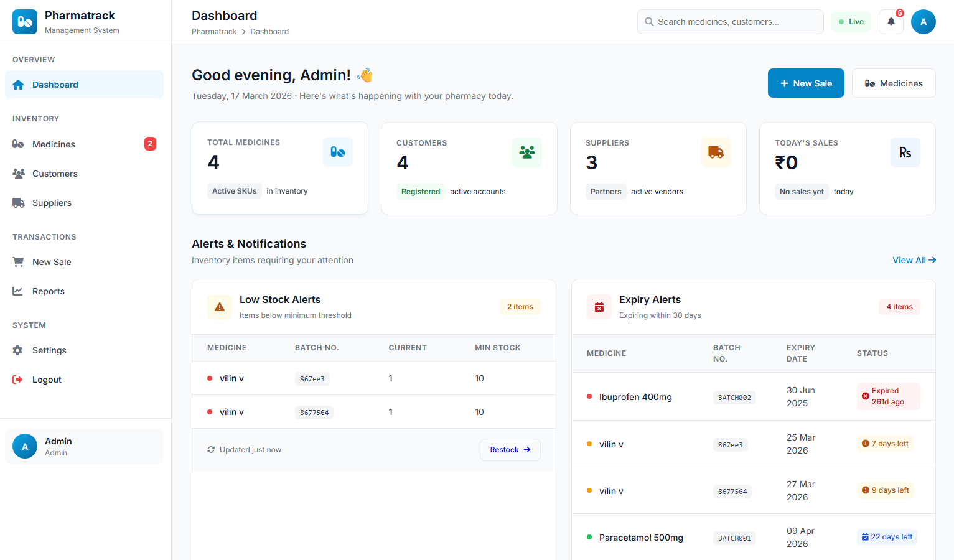Click the Low Stock warning triangle icon
This screenshot has width=954, height=560.
point(220,307)
